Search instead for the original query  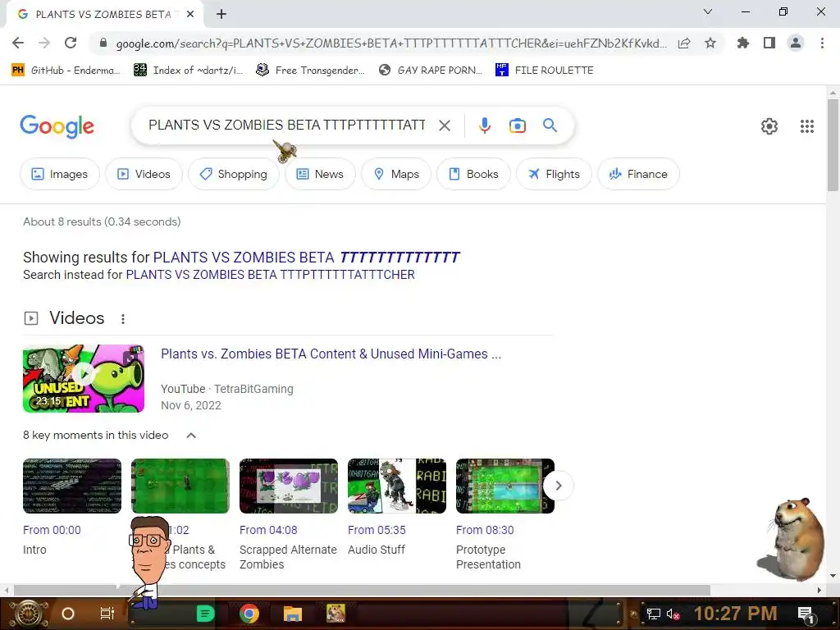click(x=270, y=275)
